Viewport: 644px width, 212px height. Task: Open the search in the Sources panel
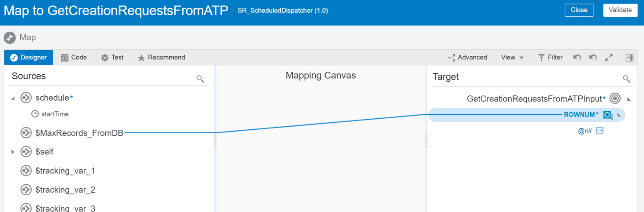point(200,79)
